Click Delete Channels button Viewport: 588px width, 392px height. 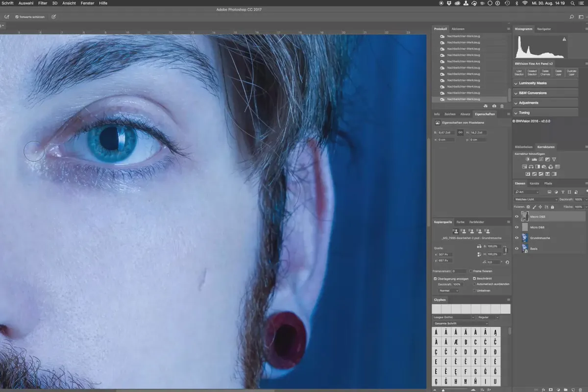(x=545, y=73)
